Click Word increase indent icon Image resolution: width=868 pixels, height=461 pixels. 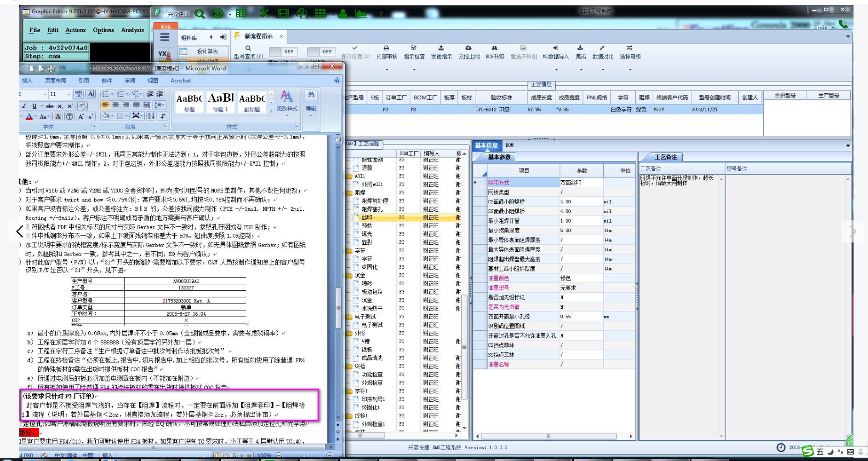pos(160,94)
